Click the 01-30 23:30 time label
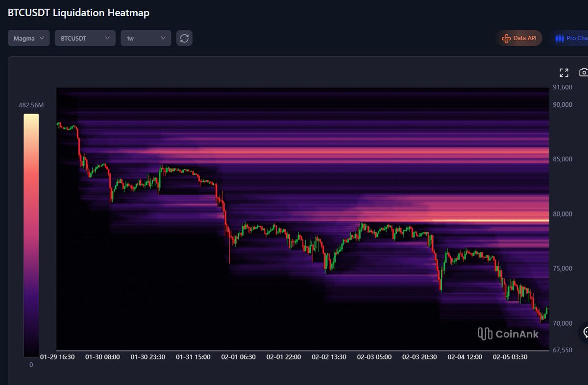This screenshot has width=588, height=385. tap(147, 357)
